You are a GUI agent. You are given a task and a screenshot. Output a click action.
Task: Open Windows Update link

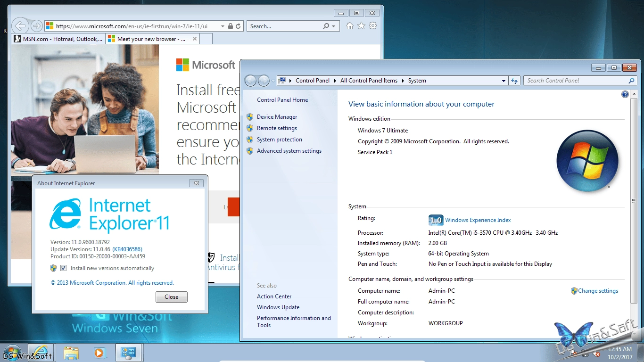[x=278, y=307]
